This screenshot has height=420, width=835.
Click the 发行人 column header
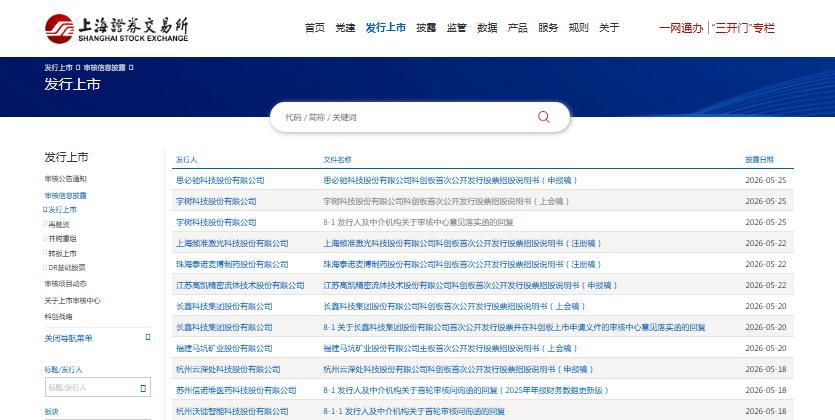[x=186, y=160]
